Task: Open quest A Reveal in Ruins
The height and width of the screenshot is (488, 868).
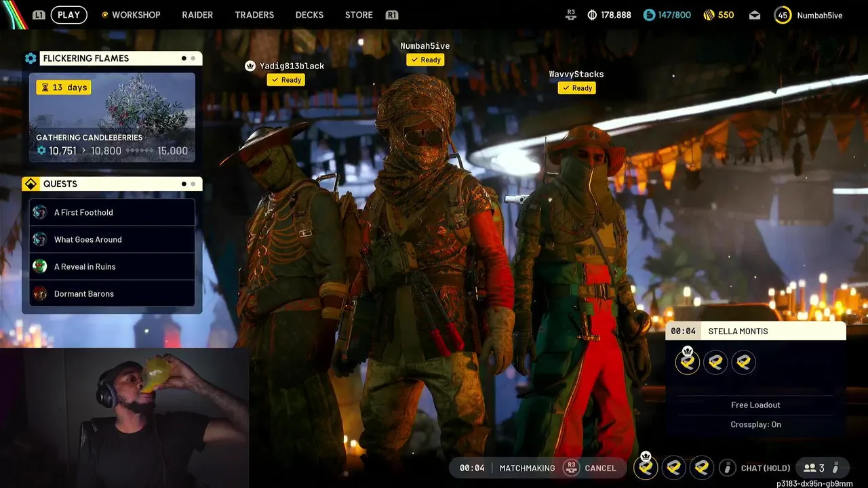Action: (112, 266)
